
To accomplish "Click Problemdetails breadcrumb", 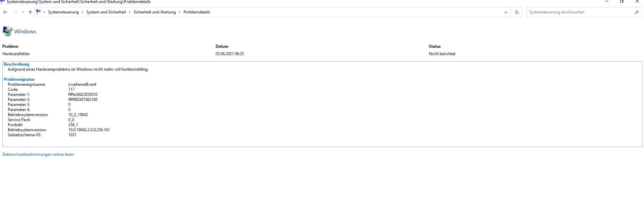I will point(197,12).
